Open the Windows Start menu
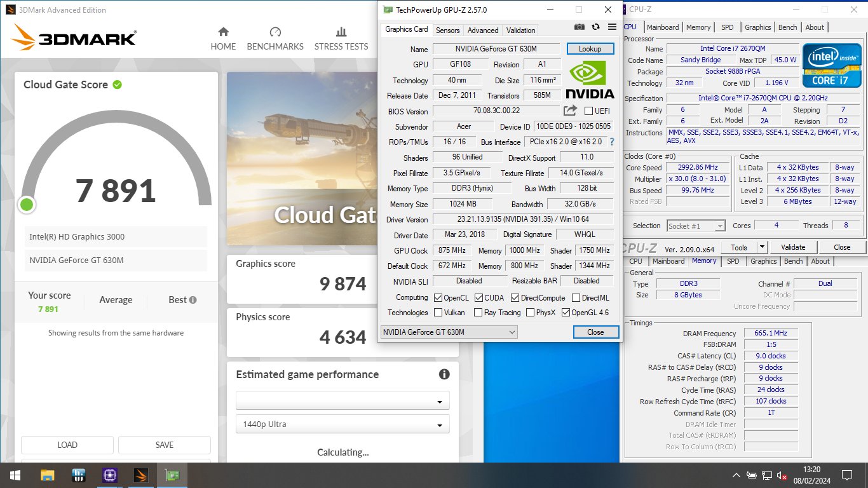This screenshot has width=868, height=488. click(15, 475)
